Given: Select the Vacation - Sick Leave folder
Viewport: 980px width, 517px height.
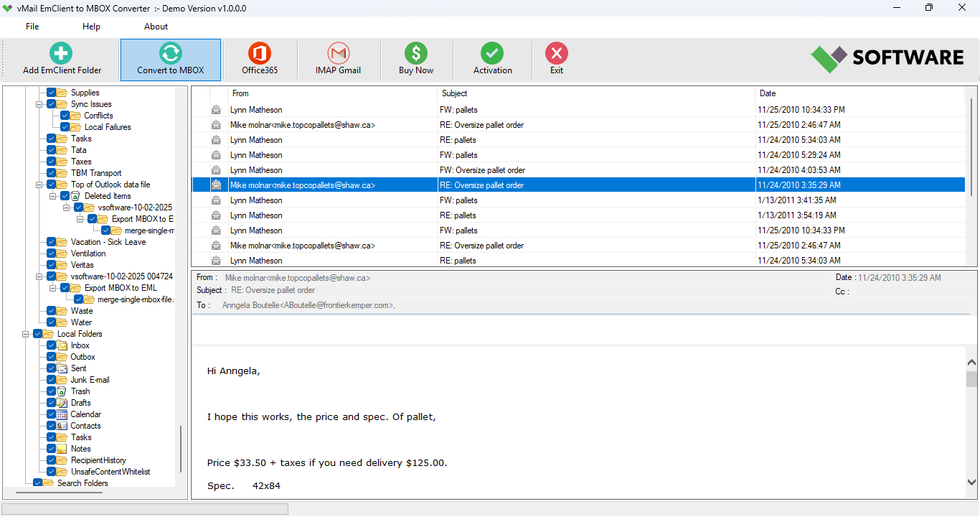Looking at the screenshot, I should pyautogui.click(x=108, y=242).
